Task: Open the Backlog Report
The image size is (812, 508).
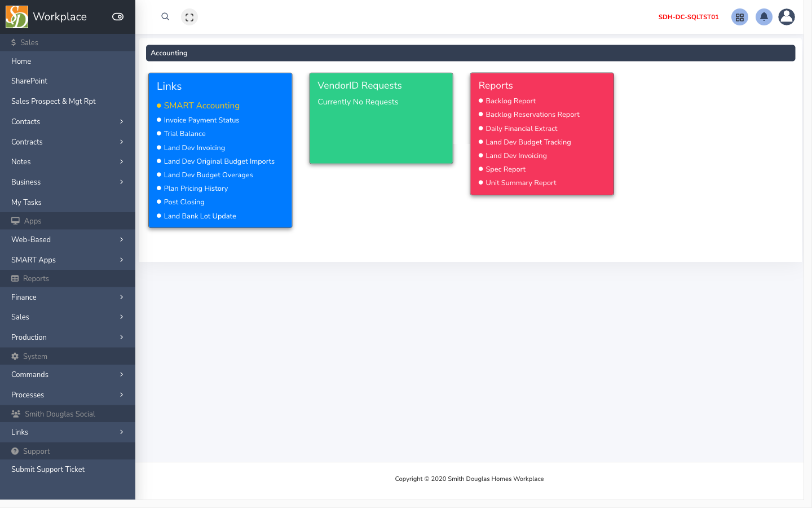Action: [510, 101]
